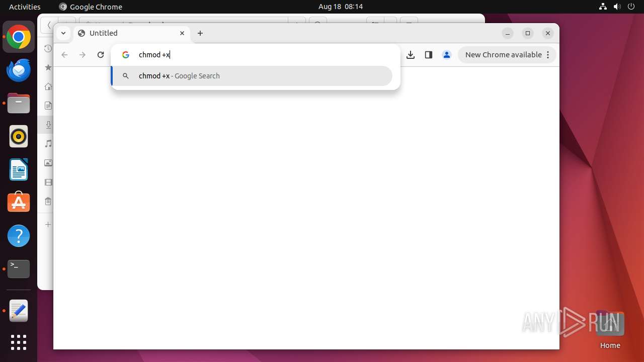The height and width of the screenshot is (362, 644).
Task: Open Chrome profile avatar
Action: [447, 55]
